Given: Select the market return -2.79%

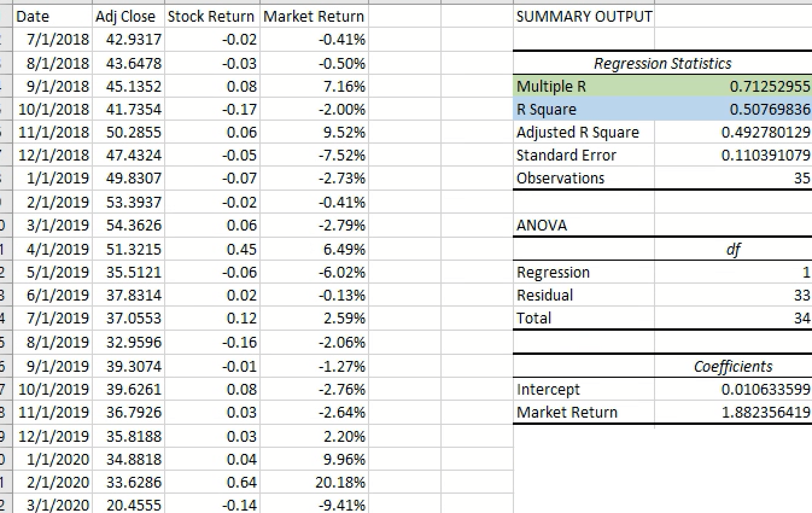Looking at the screenshot, I should pyautogui.click(x=314, y=225).
